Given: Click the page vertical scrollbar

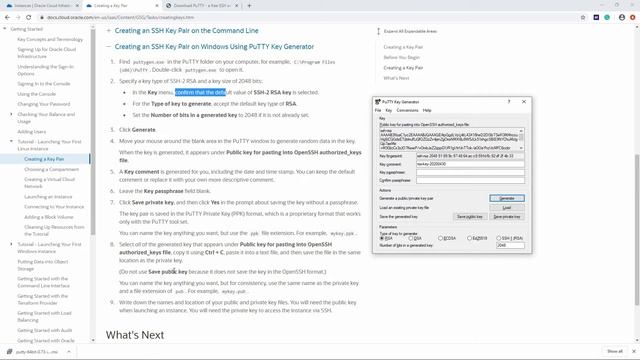Looking at the screenshot, I should pyautogui.click(x=637, y=230).
